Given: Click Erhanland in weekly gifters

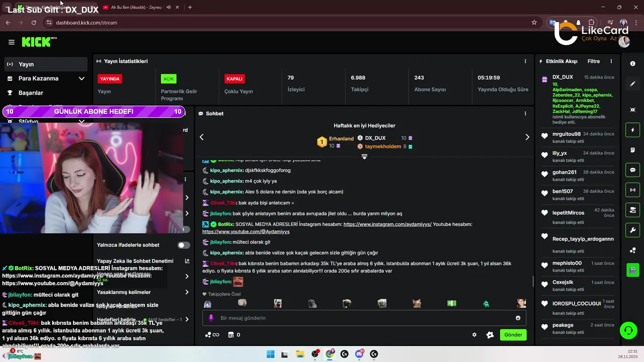Looking at the screenshot, I should pos(341,139).
